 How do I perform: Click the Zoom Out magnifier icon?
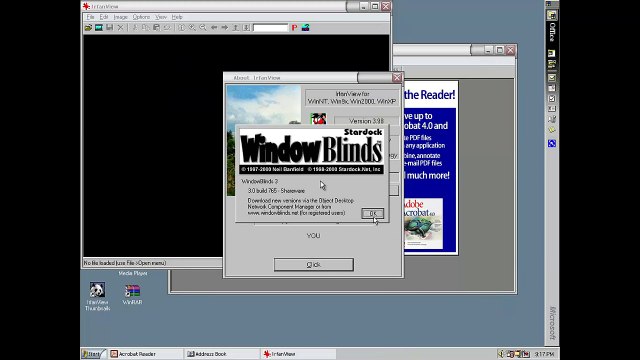203,28
